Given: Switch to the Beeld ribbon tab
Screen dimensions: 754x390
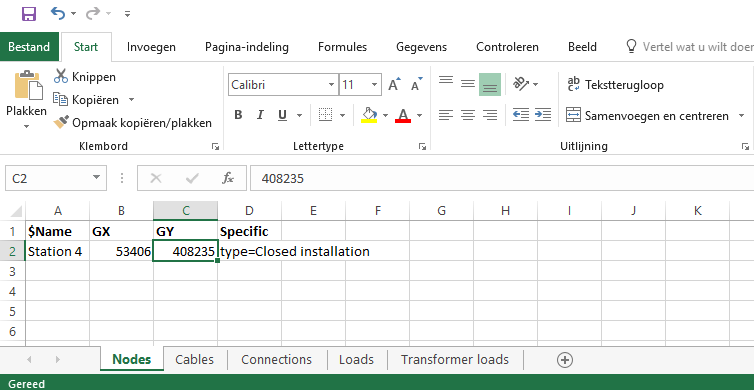Looking at the screenshot, I should (582, 47).
